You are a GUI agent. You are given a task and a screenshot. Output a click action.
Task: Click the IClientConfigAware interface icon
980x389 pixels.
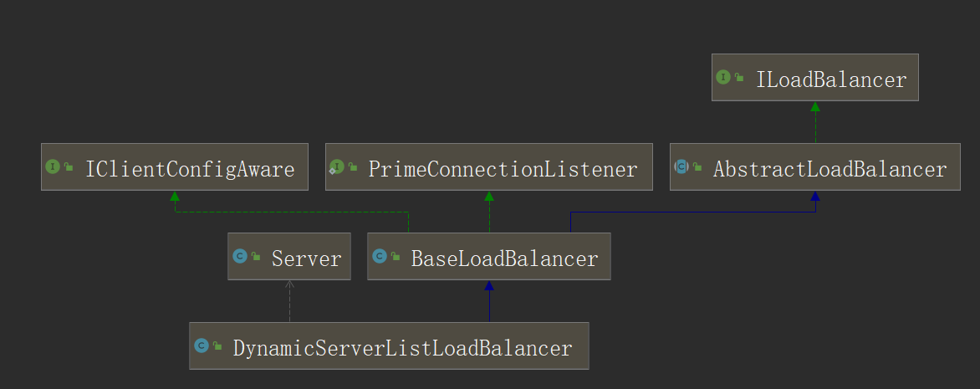(x=53, y=167)
